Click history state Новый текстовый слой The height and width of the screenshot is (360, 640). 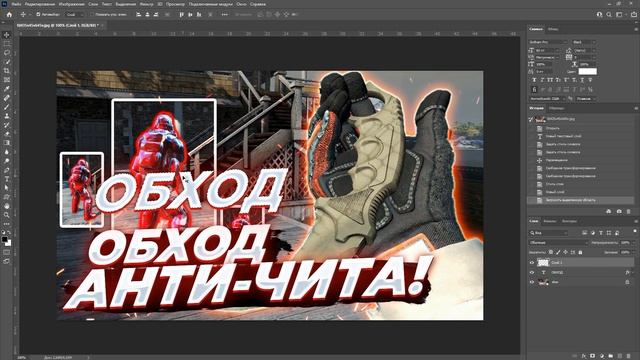[563, 136]
